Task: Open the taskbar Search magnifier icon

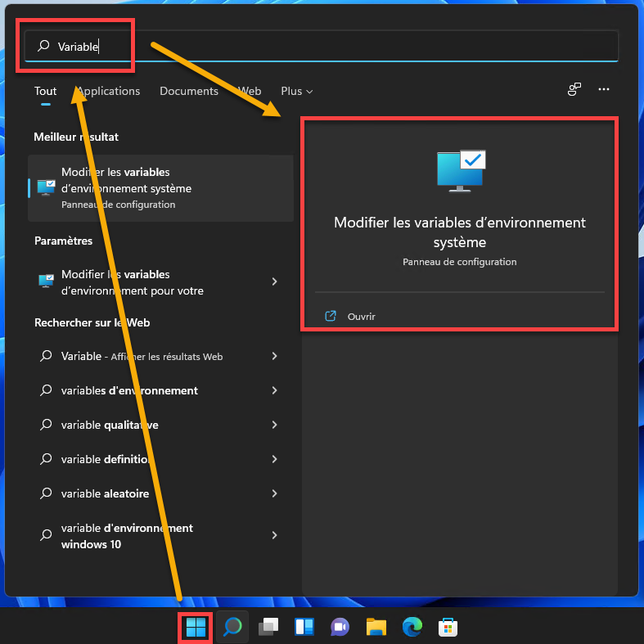Action: [232, 627]
